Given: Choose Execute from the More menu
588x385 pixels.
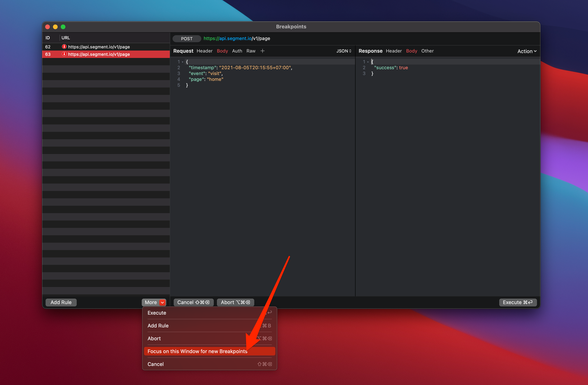Looking at the screenshot, I should tap(157, 313).
